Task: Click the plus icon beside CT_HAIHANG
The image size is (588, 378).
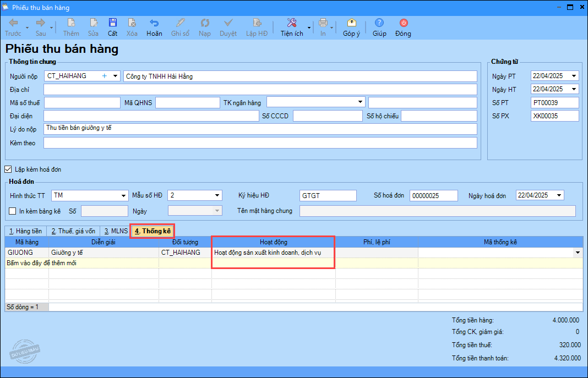Action: coord(105,76)
